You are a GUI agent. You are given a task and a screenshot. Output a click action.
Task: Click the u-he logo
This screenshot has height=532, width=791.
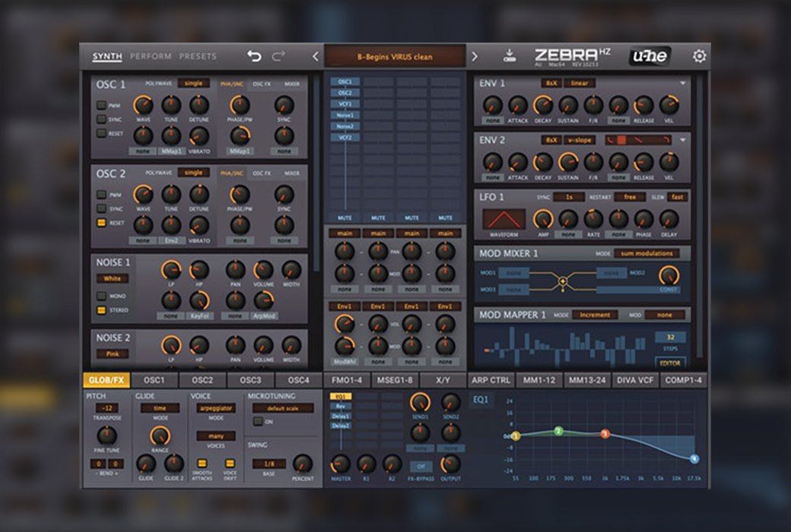click(650, 56)
